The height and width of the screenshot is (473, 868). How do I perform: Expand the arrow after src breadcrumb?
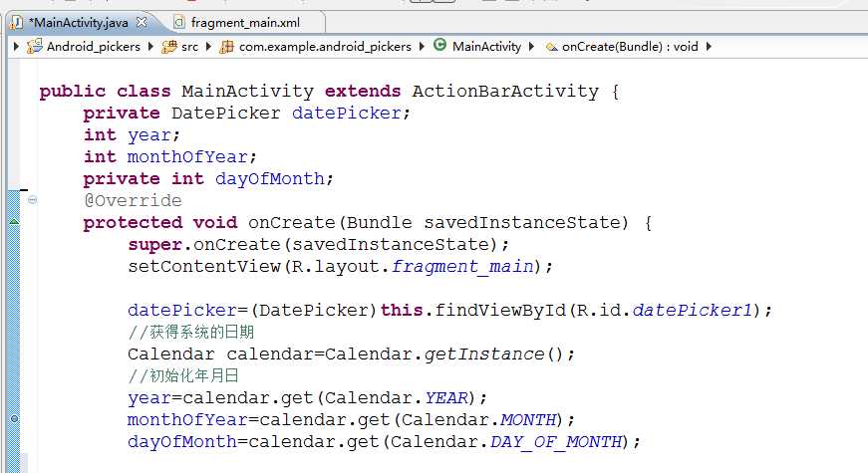click(208, 47)
